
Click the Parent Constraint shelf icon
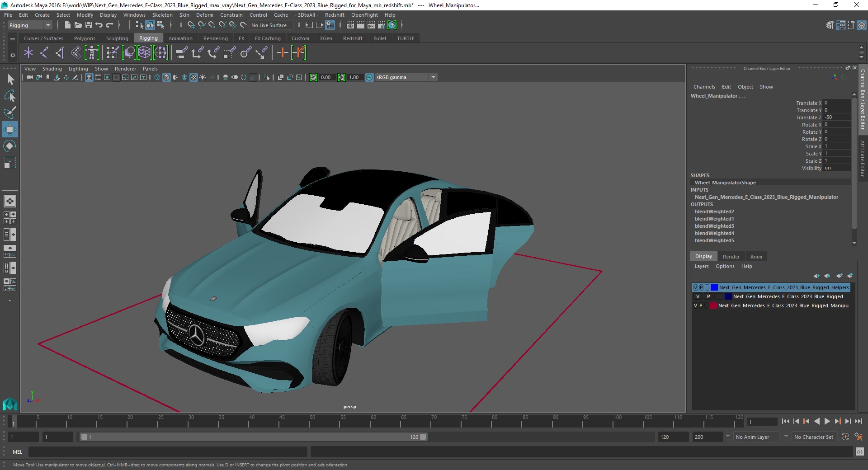pyautogui.click(x=181, y=53)
